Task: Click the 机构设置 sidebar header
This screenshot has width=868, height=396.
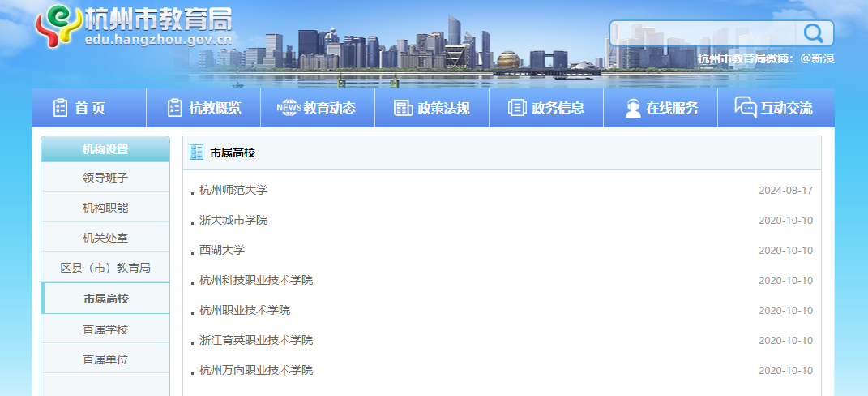Action: [105, 149]
